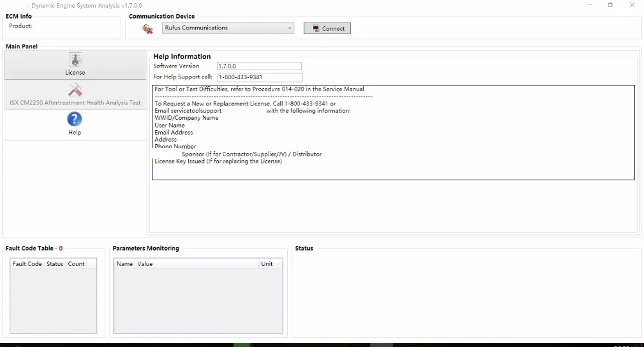
Task: Click the Help Information heading
Action: (x=182, y=56)
